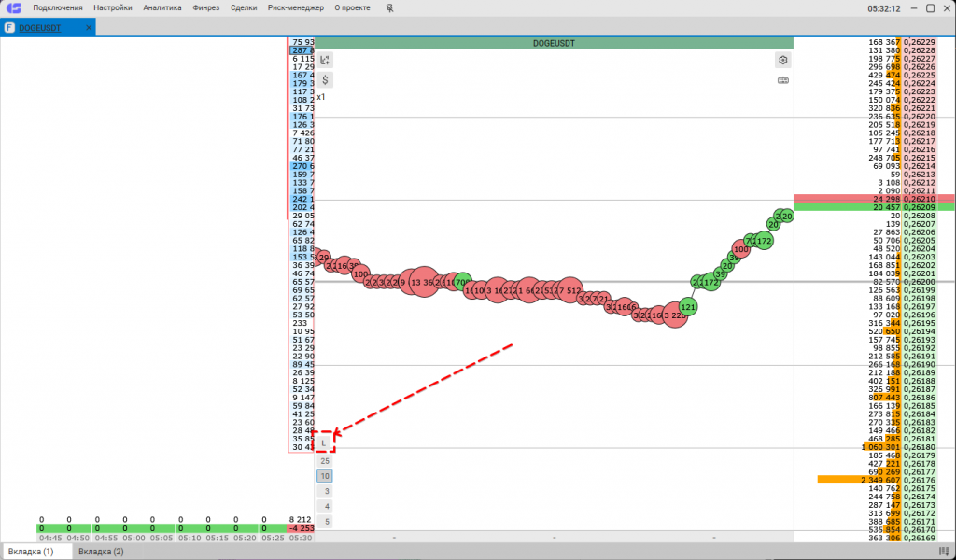Switch to the Вкладка (2) bottom tab
Screen dimensions: 956x560
(101, 552)
